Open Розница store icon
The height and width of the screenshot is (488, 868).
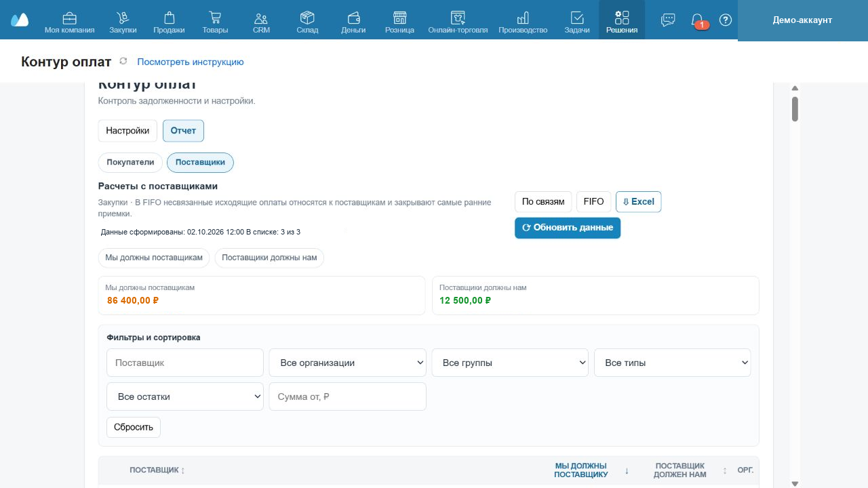point(399,18)
